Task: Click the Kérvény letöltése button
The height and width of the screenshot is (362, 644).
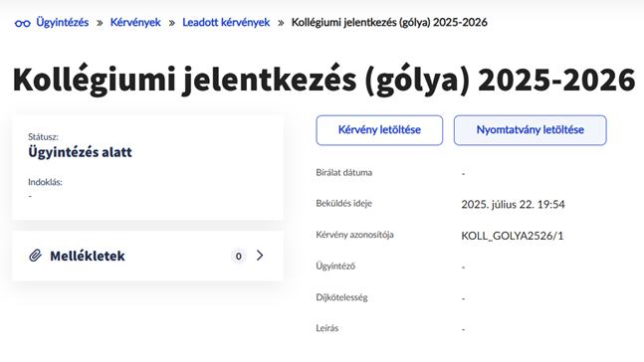Action: (x=379, y=130)
